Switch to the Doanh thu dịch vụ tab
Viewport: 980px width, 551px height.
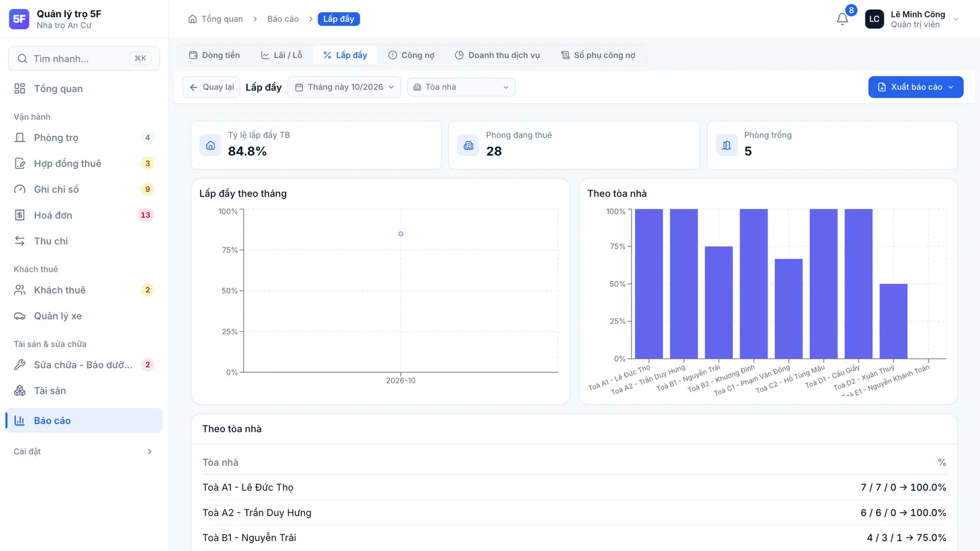[x=497, y=55]
